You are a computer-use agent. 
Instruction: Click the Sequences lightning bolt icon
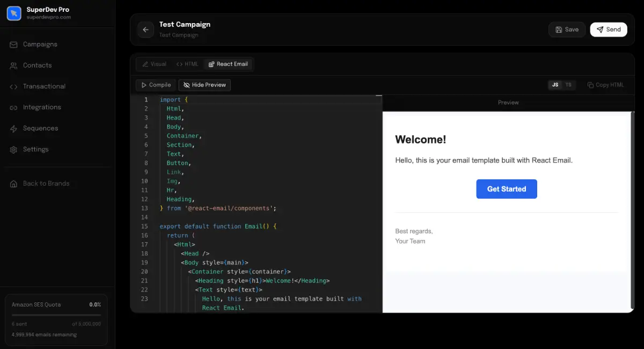(x=13, y=128)
